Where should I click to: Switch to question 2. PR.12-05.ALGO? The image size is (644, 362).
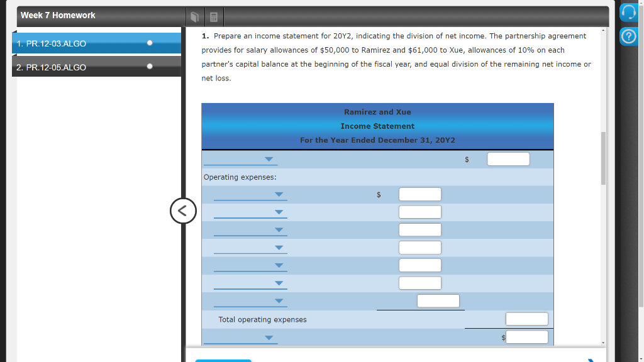[96, 67]
